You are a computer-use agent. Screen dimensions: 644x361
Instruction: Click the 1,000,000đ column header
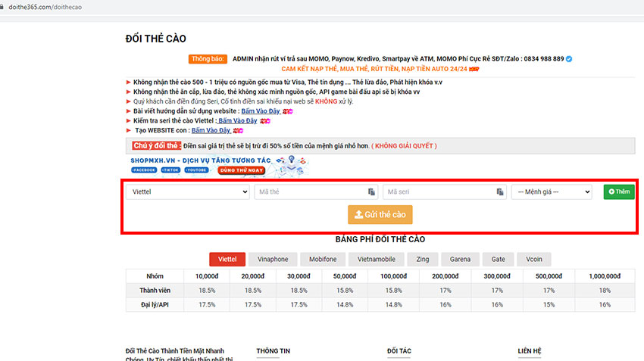coord(605,276)
